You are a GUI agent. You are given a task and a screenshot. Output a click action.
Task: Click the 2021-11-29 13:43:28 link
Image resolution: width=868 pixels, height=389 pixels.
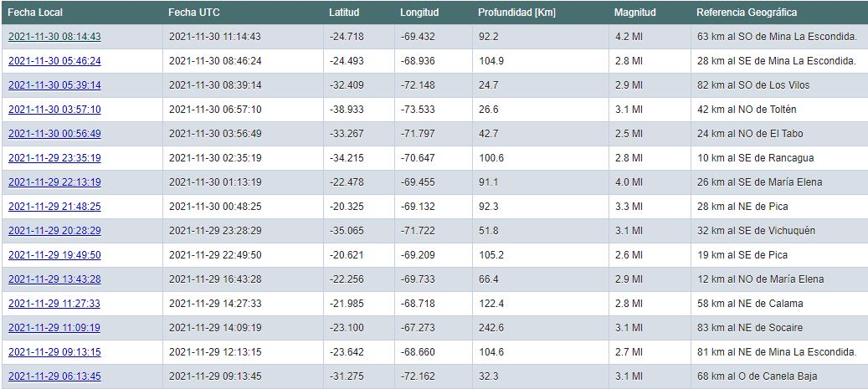pos(54,279)
